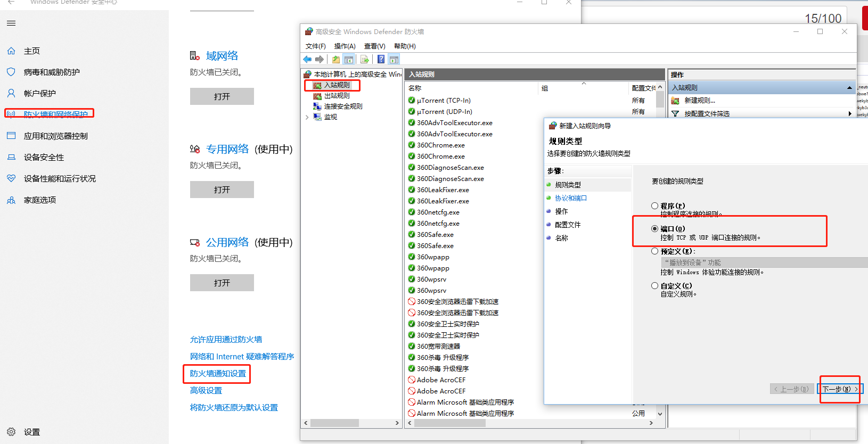Open App and browser control (应用和浏览器控制)
This screenshot has height=444, width=868.
(55, 136)
